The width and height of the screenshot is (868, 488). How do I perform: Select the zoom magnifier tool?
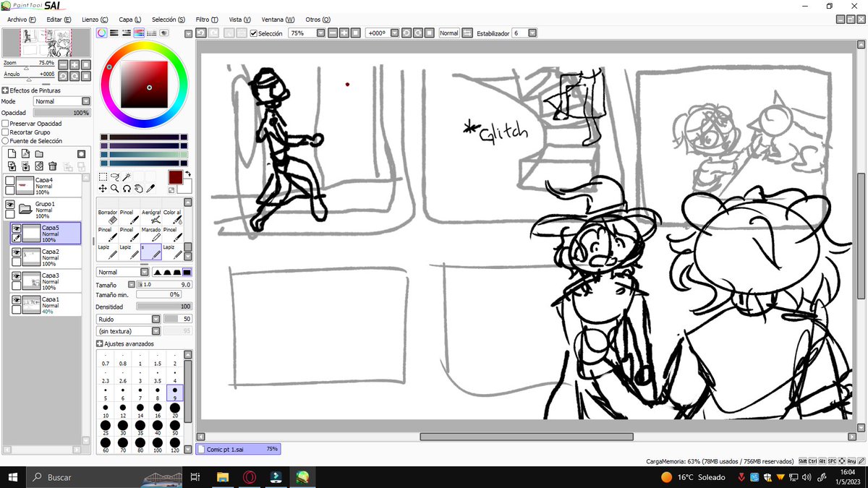click(x=114, y=188)
